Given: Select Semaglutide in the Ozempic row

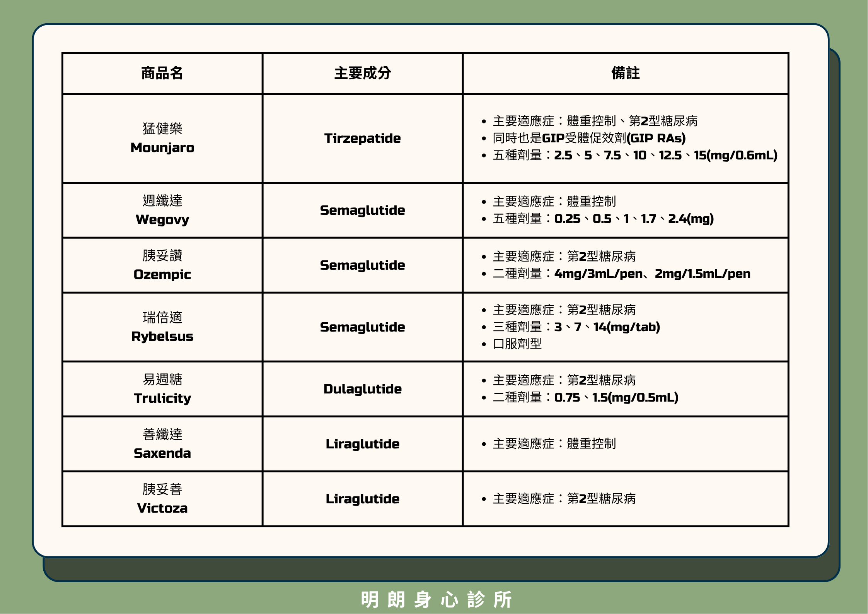Looking at the screenshot, I should (x=363, y=265).
